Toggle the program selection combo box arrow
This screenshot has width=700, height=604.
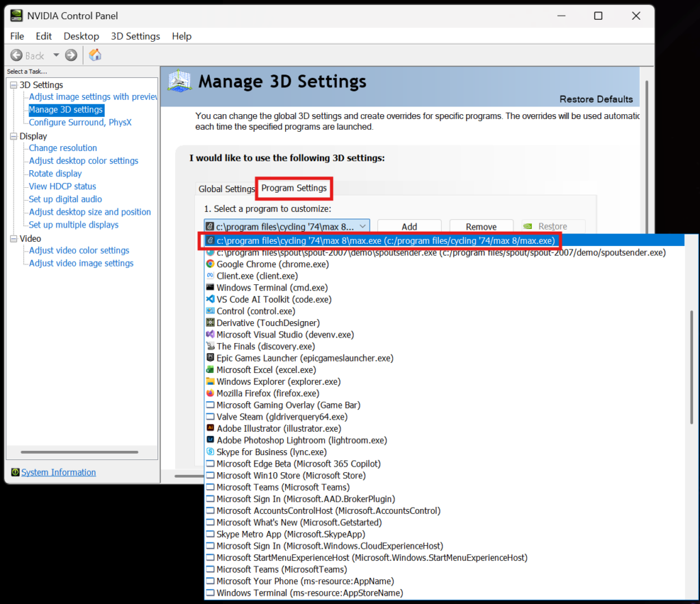point(363,226)
